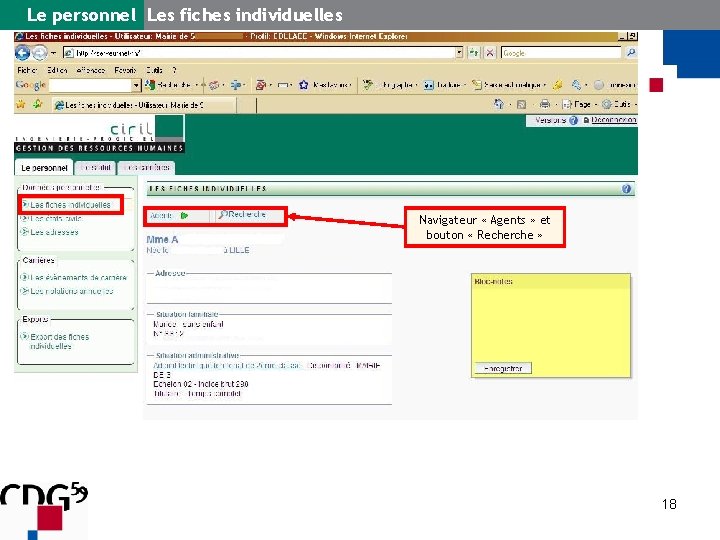720x540 pixels.
Task: Click the Favorites Center star icon
Action: pos(21,105)
